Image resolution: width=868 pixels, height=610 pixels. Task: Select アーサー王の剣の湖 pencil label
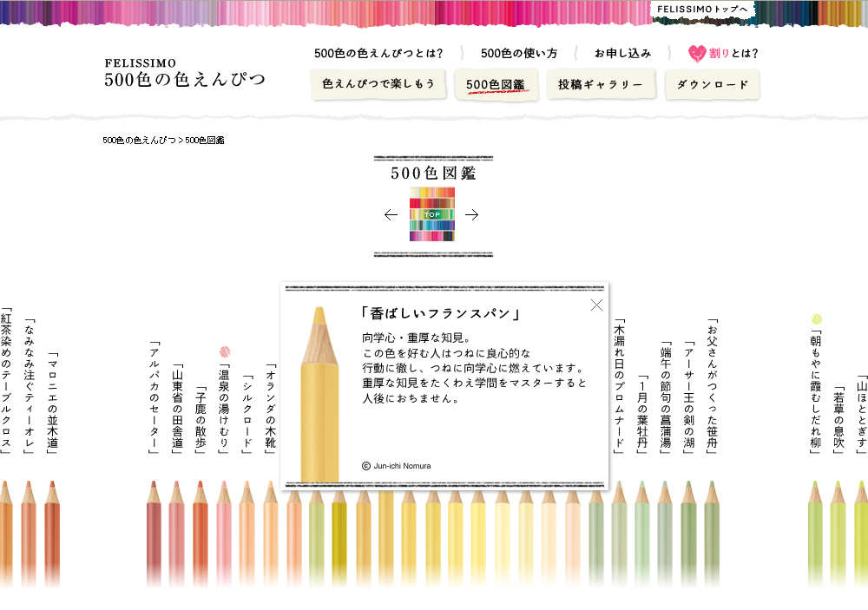click(x=688, y=397)
